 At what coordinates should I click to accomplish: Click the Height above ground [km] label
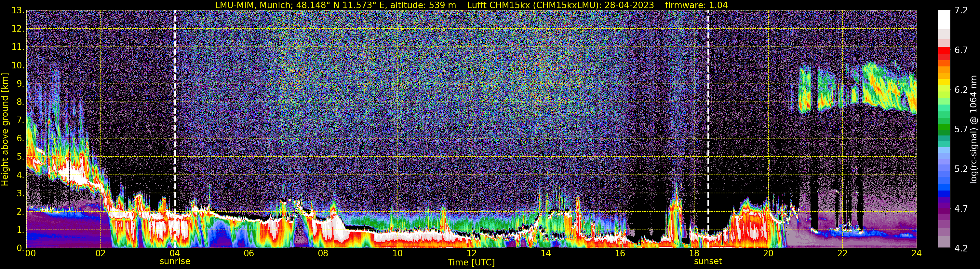click(5, 129)
